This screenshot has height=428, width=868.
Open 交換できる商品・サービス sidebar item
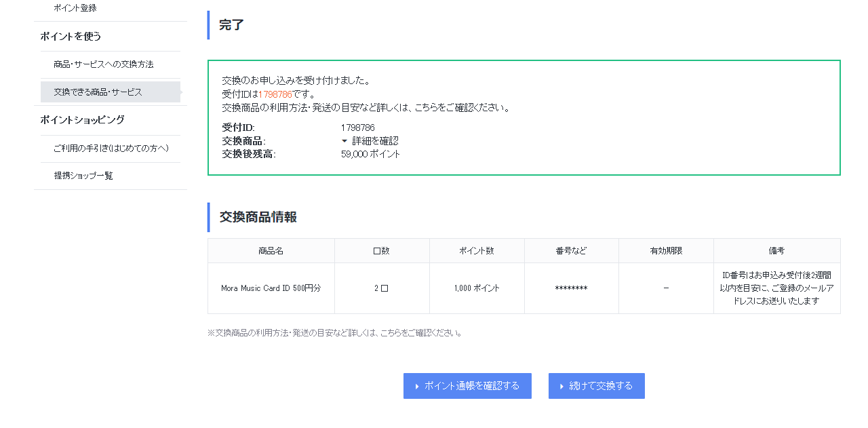click(98, 92)
